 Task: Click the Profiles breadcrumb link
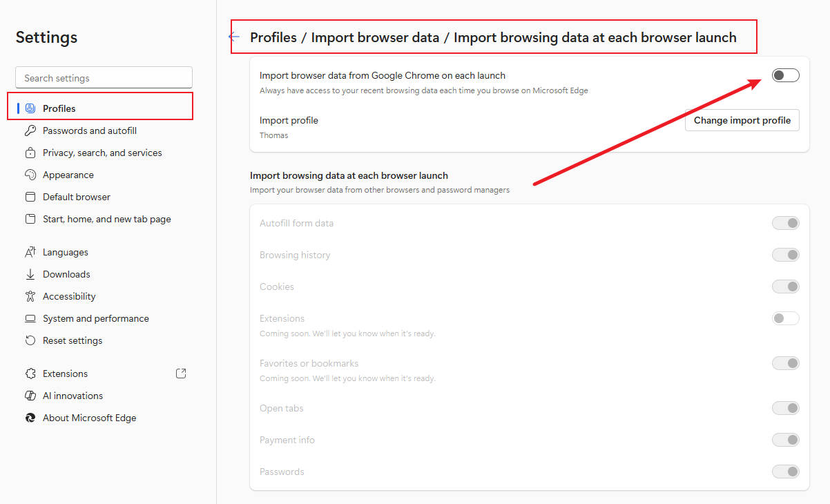(x=273, y=37)
